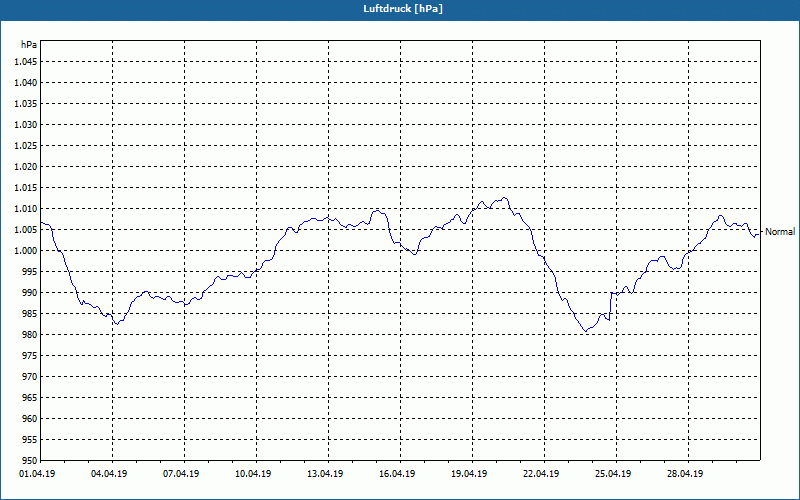Click the hPa unit label
800x500 pixels.
(29, 45)
